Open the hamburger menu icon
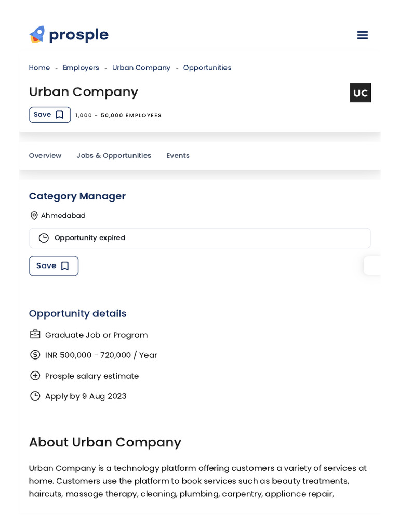399x532 pixels. coord(362,35)
